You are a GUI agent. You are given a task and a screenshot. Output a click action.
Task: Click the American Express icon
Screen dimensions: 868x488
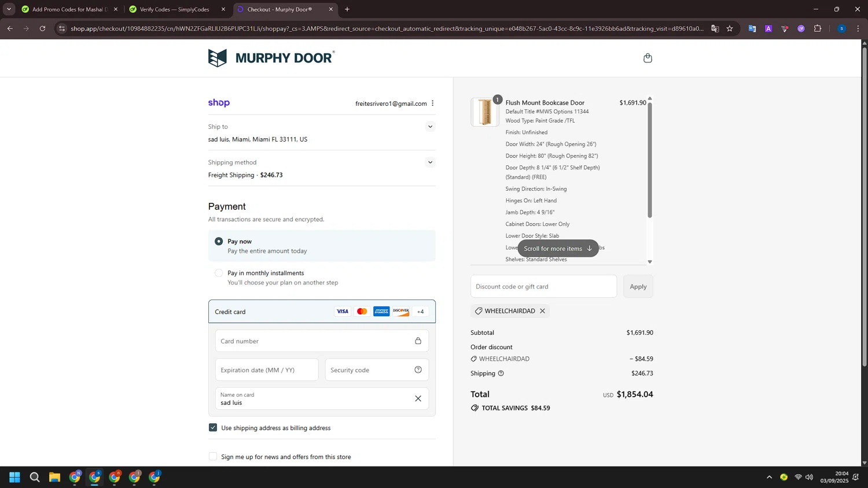(x=381, y=312)
